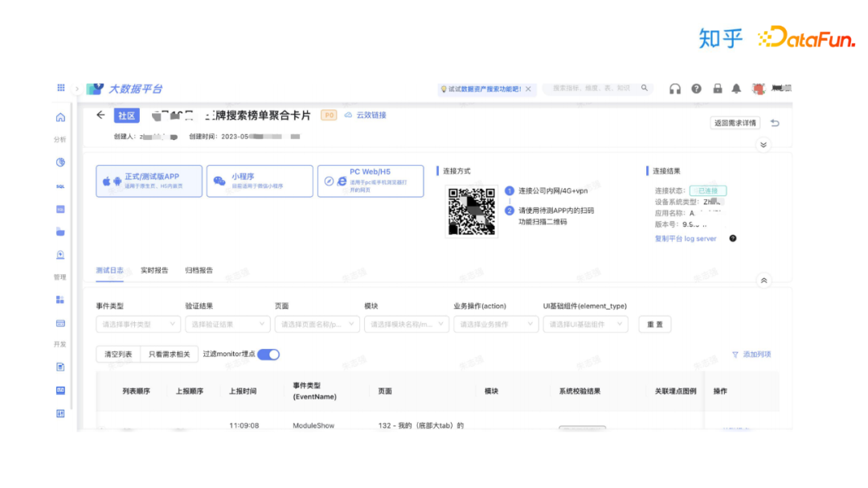Click the search magnifier in the top search bar
This screenshot has height=488, width=868.
pyautogui.click(x=643, y=89)
